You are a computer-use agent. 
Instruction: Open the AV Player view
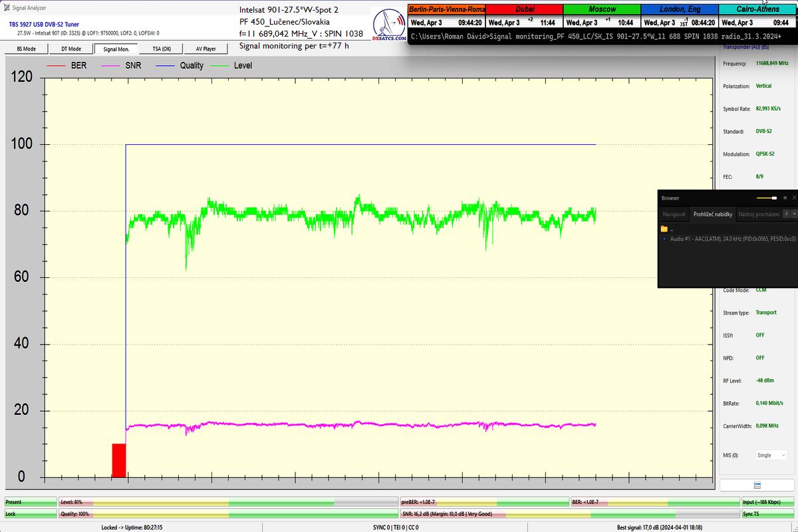[x=205, y=49]
